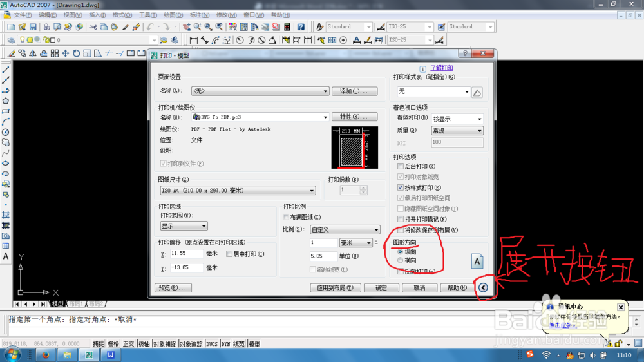This screenshot has width=644, height=362.
Task: Toggle the 正交 ortho mode in status bar
Action: click(129, 344)
